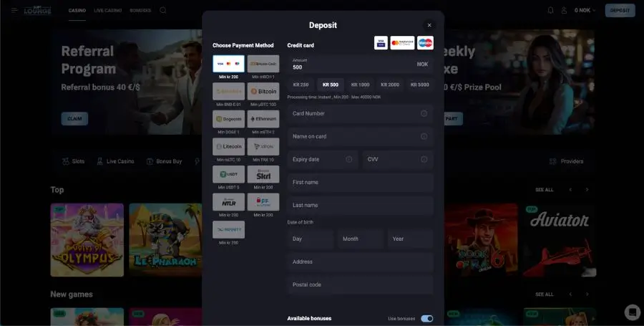Focus the Expiry date field
644x326 pixels.
(323, 160)
